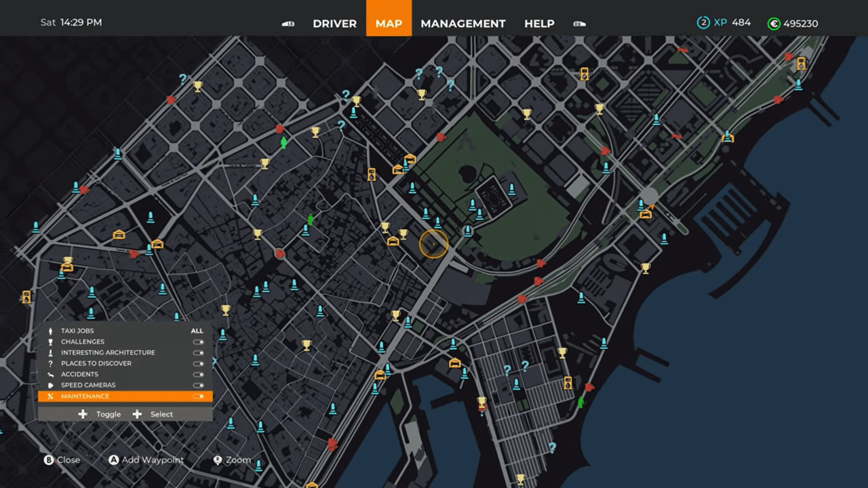Viewport: 868px width, 488px height.
Task: Click the Zoom prompt
Action: 238,460
